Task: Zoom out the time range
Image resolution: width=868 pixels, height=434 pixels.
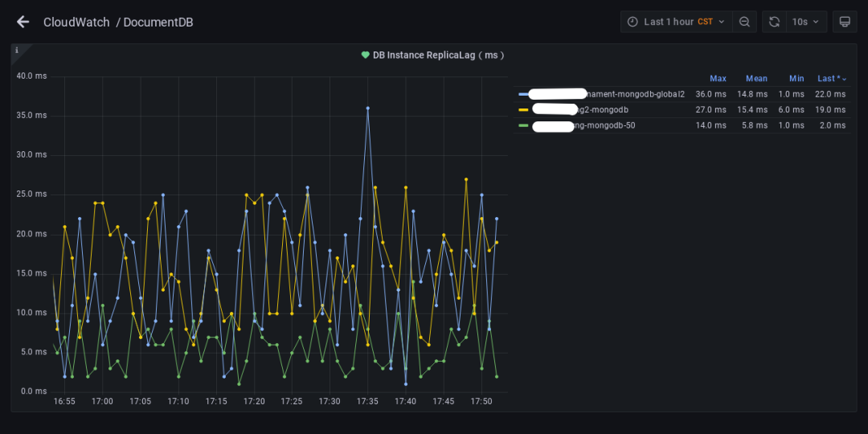Action: (744, 22)
